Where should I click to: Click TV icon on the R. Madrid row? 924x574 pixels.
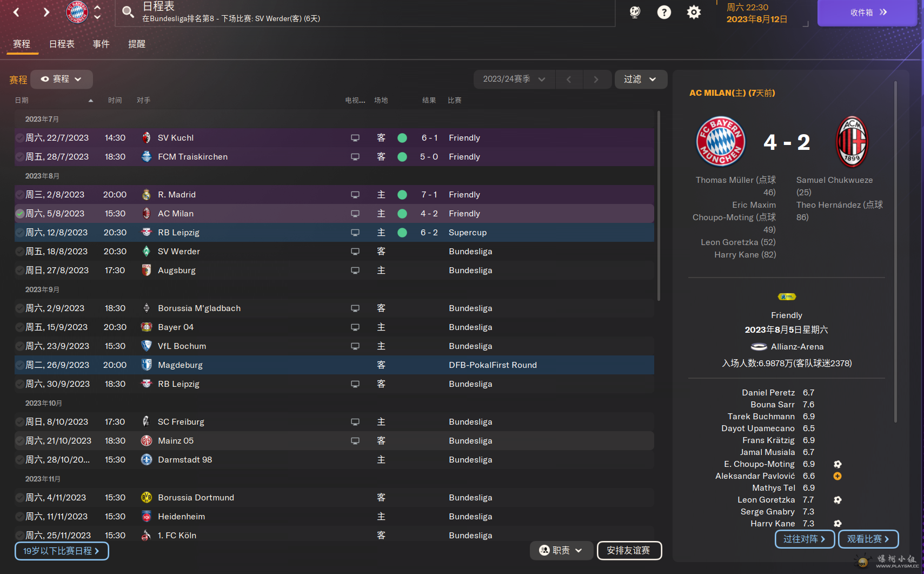[x=355, y=195]
